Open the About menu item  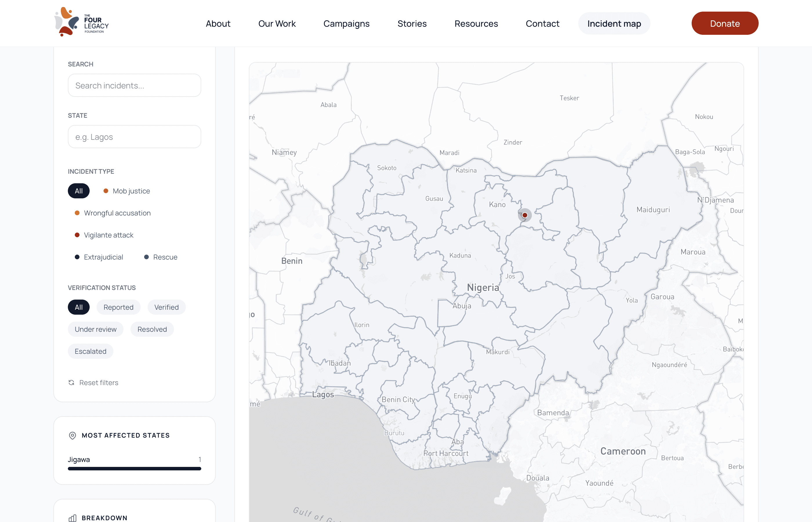point(218,23)
